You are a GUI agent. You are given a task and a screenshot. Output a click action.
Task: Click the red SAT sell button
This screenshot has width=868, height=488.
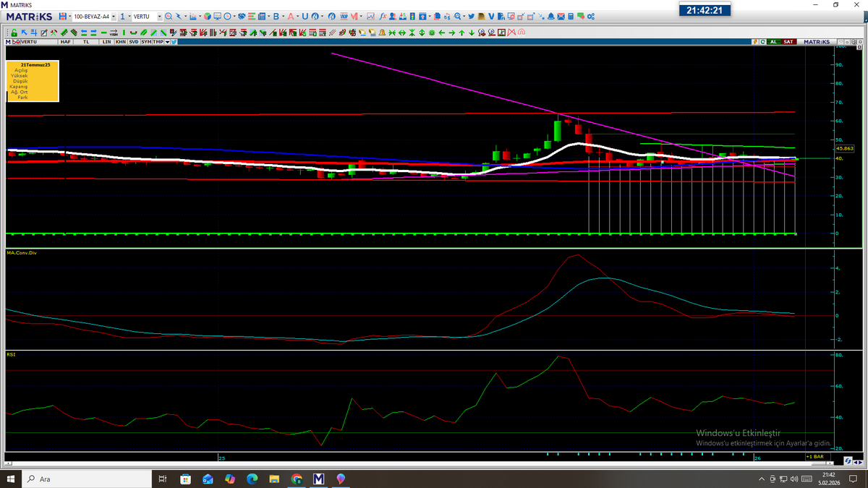[x=788, y=42]
